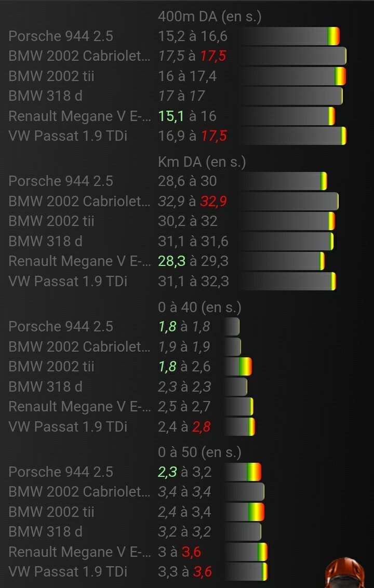Select the value '1,8 à 2,6'
The width and height of the screenshot is (374, 588).
click(184, 367)
